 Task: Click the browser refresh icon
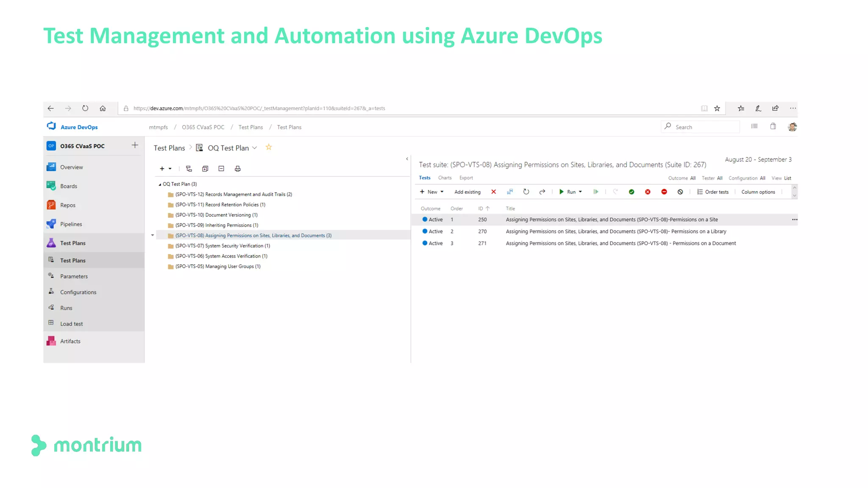pyautogui.click(x=85, y=108)
